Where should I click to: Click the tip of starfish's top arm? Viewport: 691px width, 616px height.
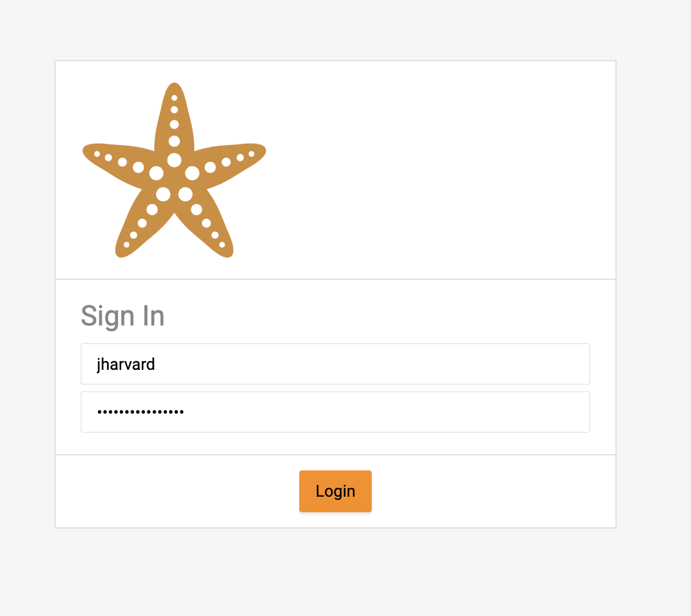point(174,89)
